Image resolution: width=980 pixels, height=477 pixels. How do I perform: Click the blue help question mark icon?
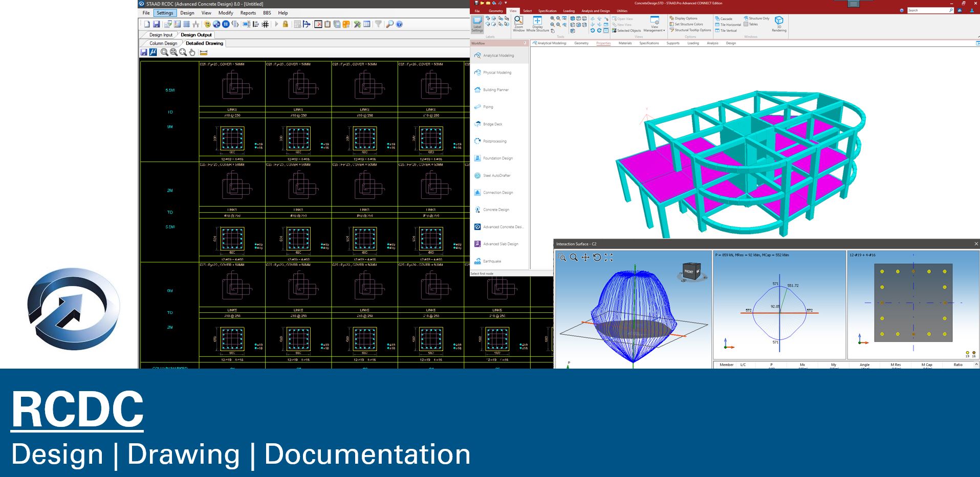(399, 24)
